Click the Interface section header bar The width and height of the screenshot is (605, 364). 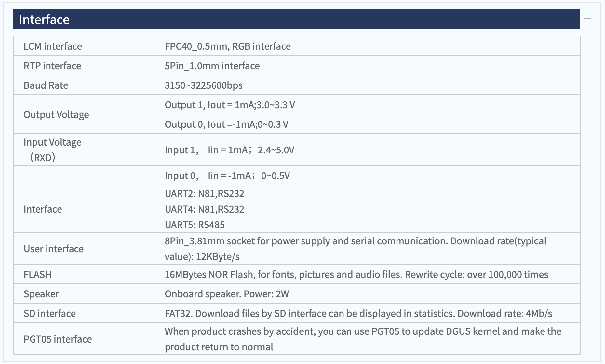pyautogui.click(x=296, y=19)
